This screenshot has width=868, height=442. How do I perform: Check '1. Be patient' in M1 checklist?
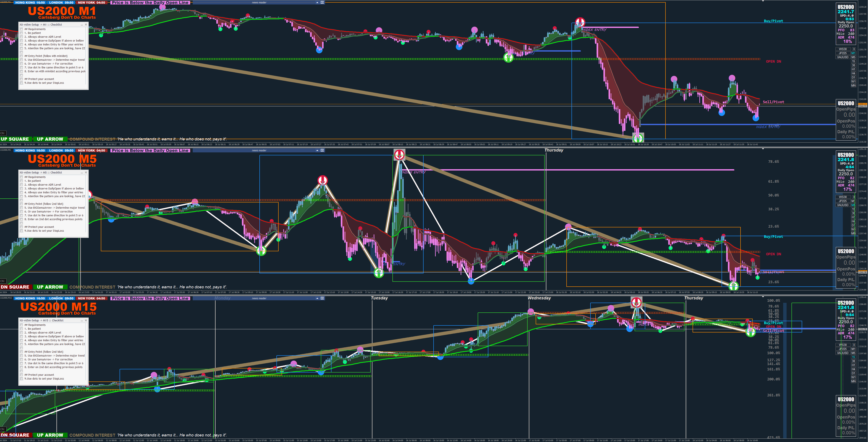(22, 33)
